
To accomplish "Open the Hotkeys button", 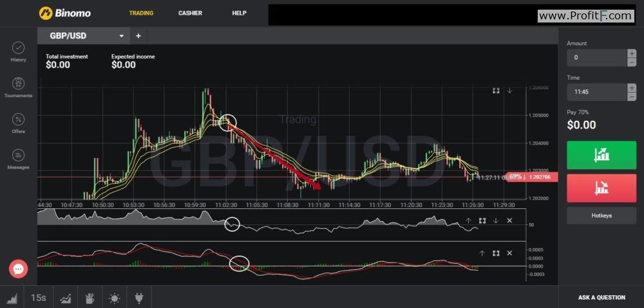I will 601,215.
